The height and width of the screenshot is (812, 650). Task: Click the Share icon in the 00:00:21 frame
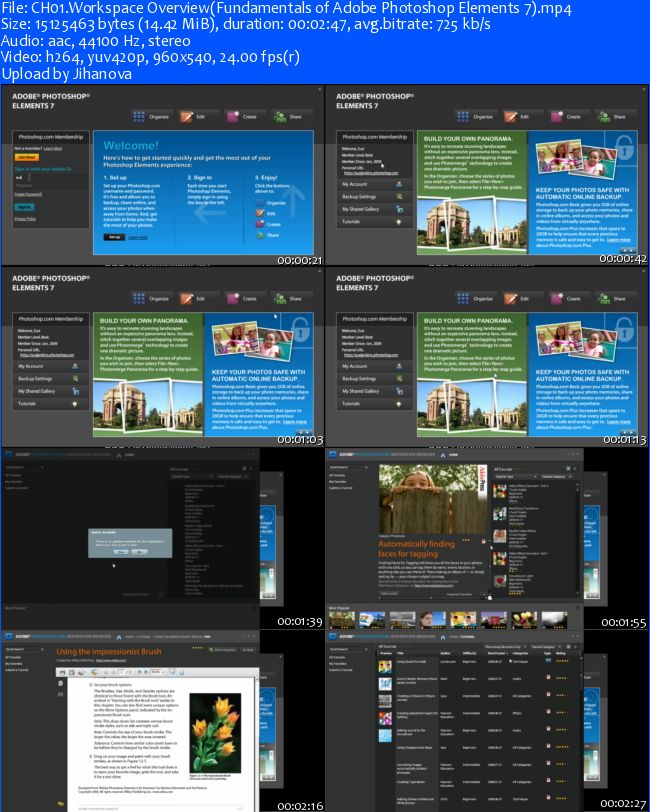(x=280, y=117)
